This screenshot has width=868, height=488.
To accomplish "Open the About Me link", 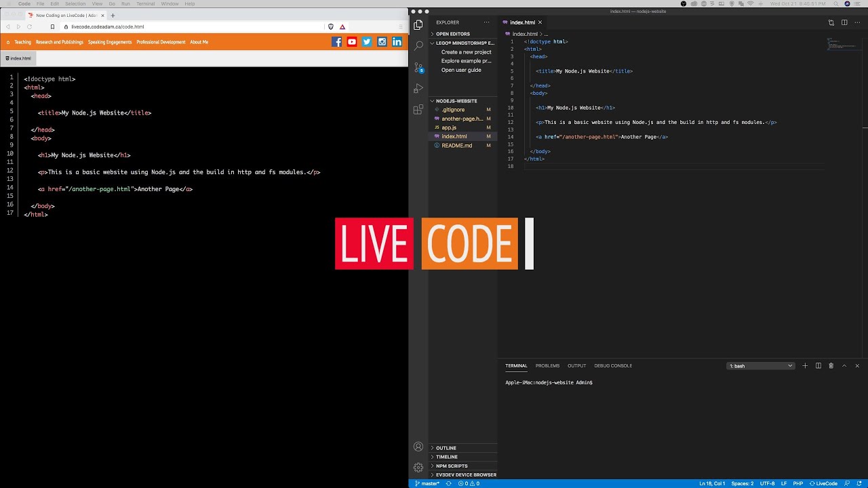I will click(x=199, y=42).
